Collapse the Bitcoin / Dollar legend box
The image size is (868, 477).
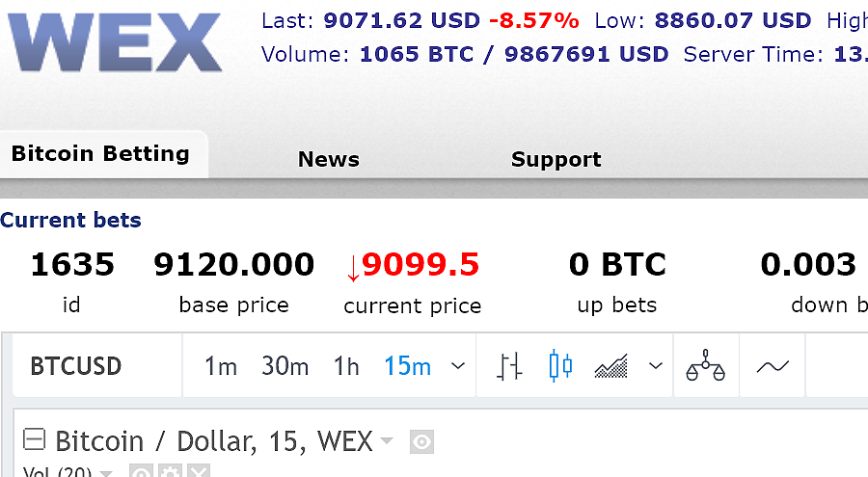point(34,440)
